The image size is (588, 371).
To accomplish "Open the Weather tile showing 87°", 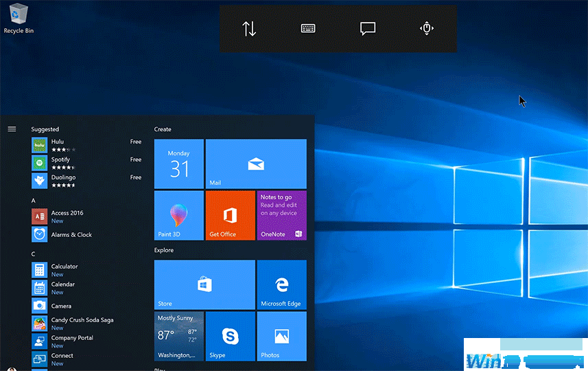I will (x=178, y=336).
